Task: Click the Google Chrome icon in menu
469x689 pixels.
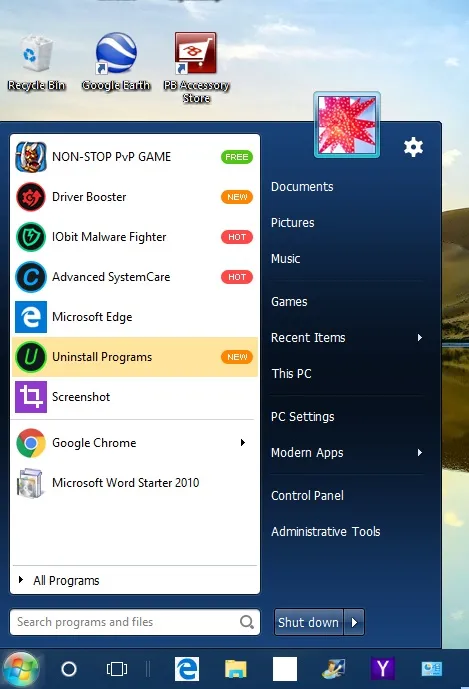Action: tap(31, 443)
